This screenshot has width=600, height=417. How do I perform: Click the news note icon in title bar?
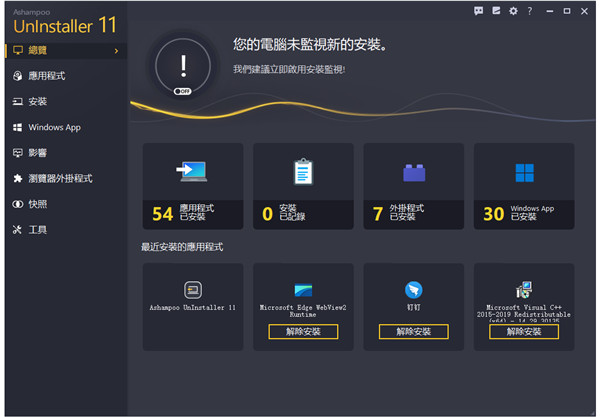click(x=496, y=11)
